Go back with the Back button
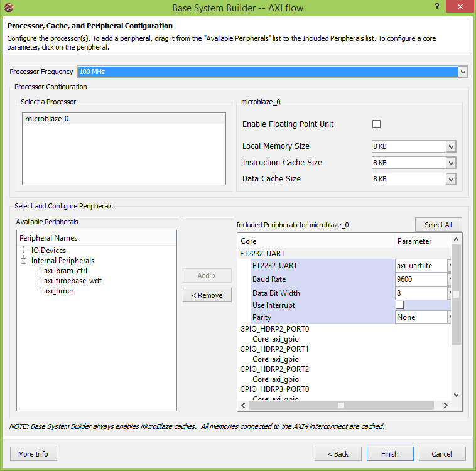Image resolution: width=476 pixels, height=471 pixels. 337,454
